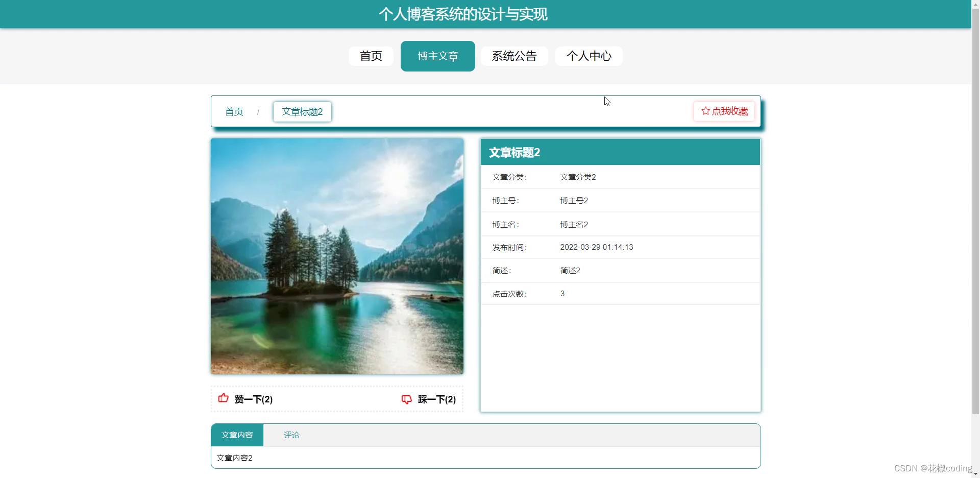Select the 博主文章 tab
This screenshot has width=980, height=478.
pyautogui.click(x=437, y=56)
